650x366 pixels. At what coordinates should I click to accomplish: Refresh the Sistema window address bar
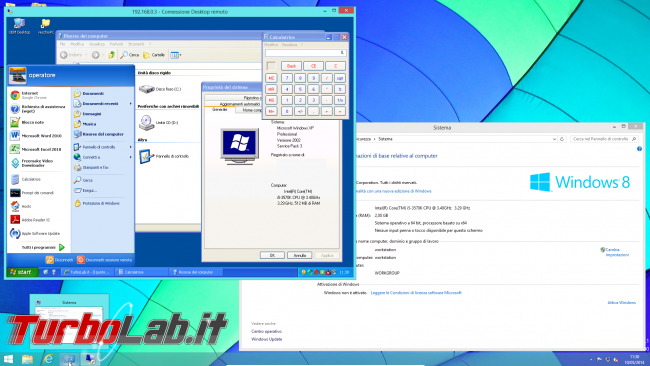click(562, 139)
